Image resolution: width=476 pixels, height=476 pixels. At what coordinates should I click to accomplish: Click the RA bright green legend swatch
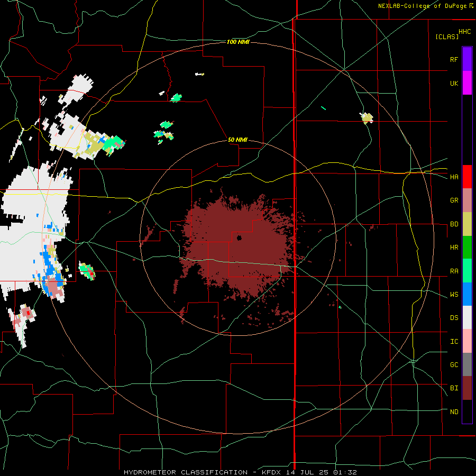(x=467, y=271)
